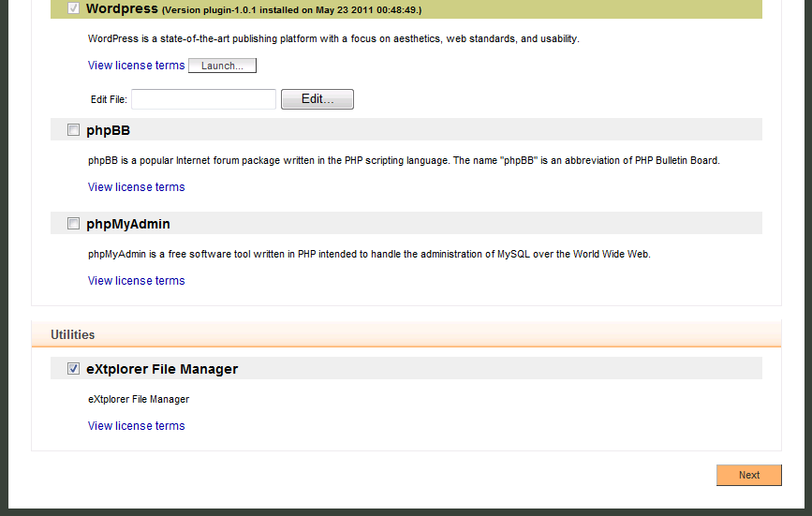Click the phpMyAdmin MySQL administration description

tap(369, 254)
